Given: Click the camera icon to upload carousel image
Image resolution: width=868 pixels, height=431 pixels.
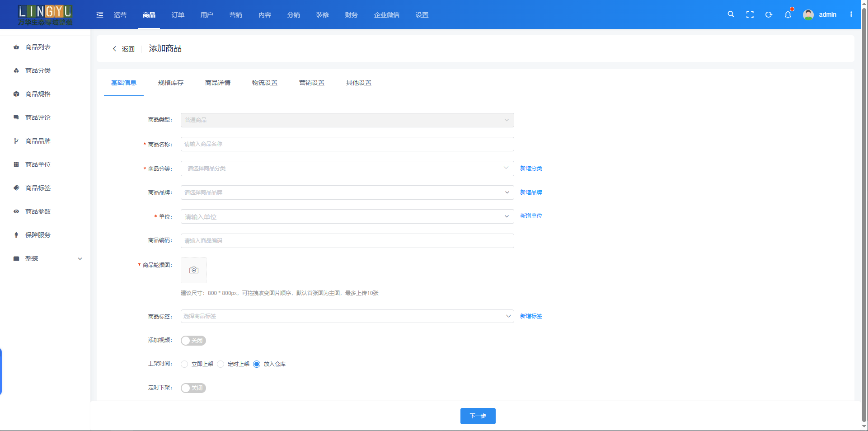Looking at the screenshot, I should [x=194, y=270].
